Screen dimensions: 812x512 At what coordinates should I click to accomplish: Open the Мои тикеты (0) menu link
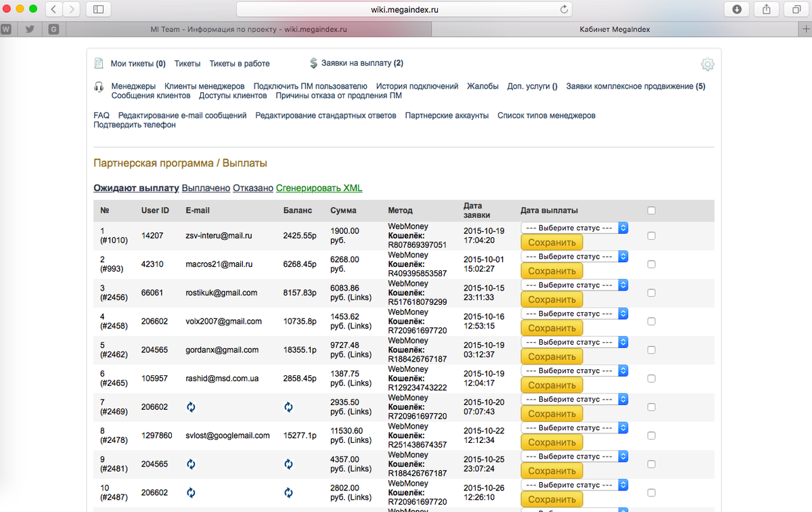138,64
